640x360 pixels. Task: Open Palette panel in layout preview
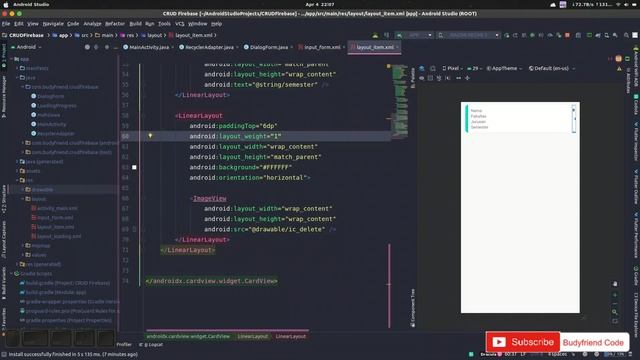413,78
